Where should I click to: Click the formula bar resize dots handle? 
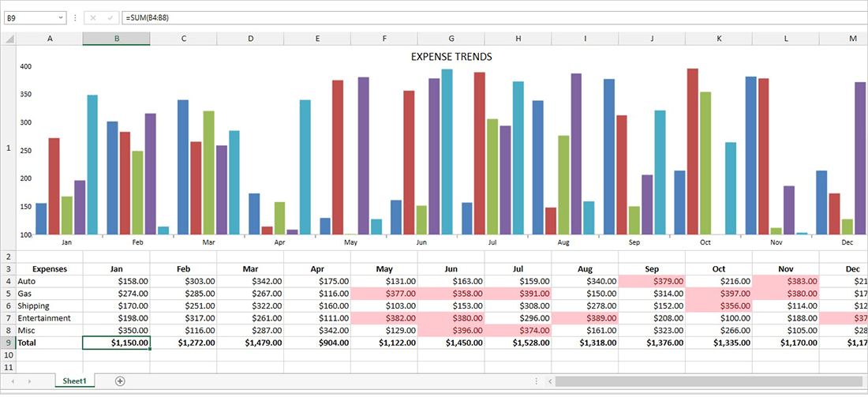[x=75, y=17]
